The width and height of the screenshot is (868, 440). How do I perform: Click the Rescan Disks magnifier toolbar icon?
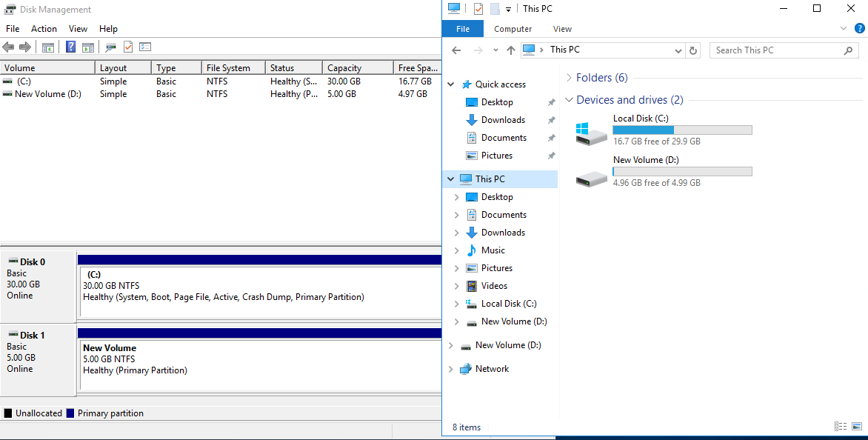(110, 47)
